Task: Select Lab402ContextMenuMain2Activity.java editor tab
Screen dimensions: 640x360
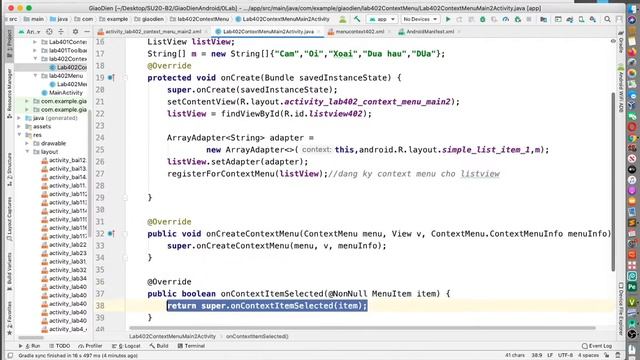Action: point(268,31)
